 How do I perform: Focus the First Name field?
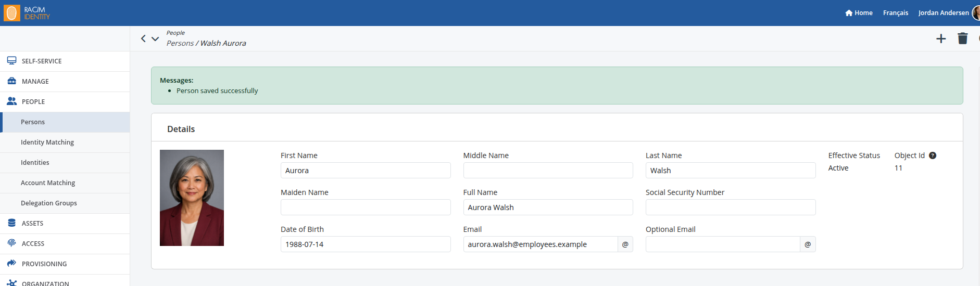click(x=366, y=171)
